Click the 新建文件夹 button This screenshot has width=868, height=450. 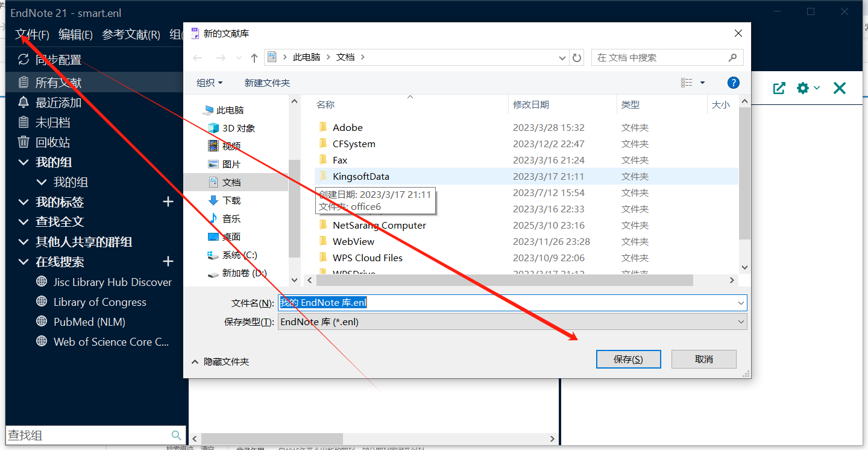click(267, 83)
